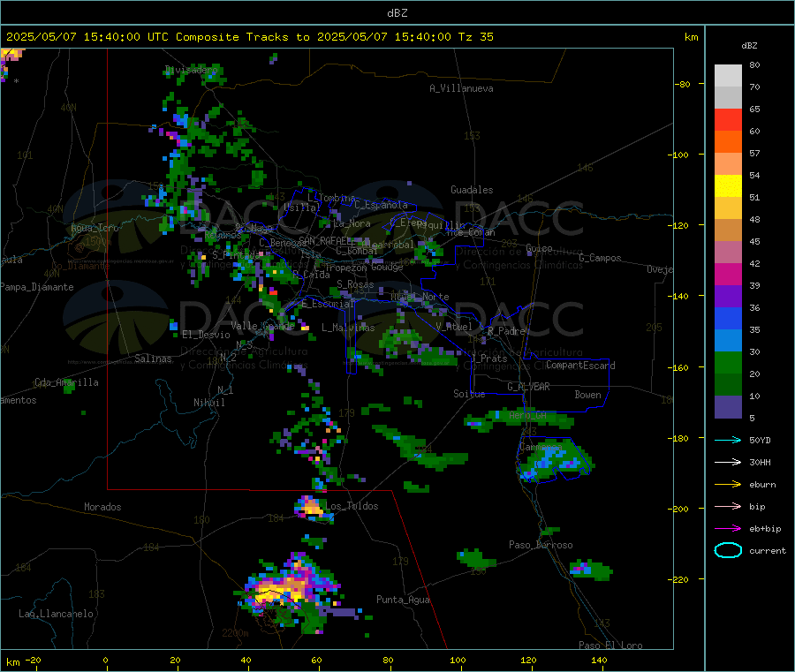Click the cyan 'current' ellipse symbol
This screenshot has width=795, height=672.
pyautogui.click(x=728, y=550)
